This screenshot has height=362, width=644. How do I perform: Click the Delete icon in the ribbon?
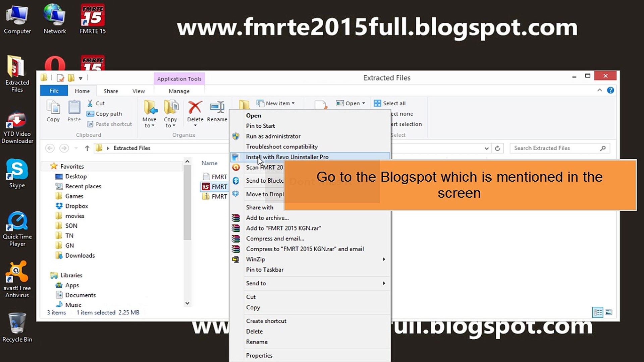195,108
